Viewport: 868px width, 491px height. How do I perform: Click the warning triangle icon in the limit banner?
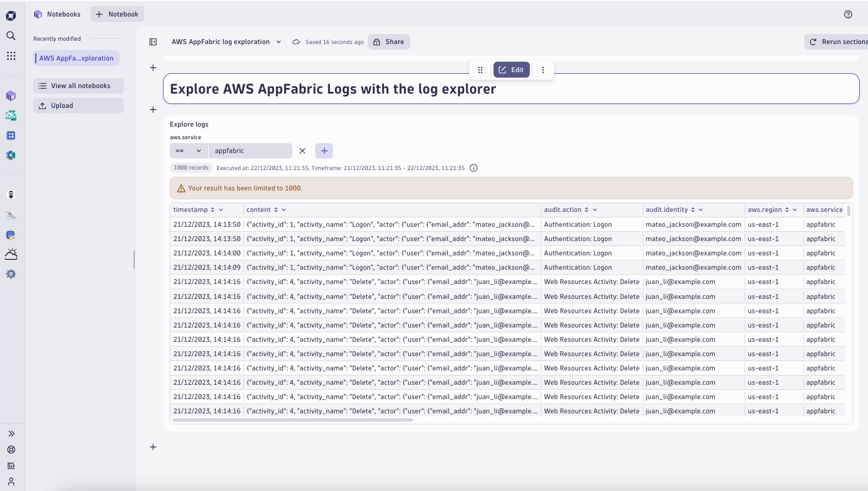[181, 188]
